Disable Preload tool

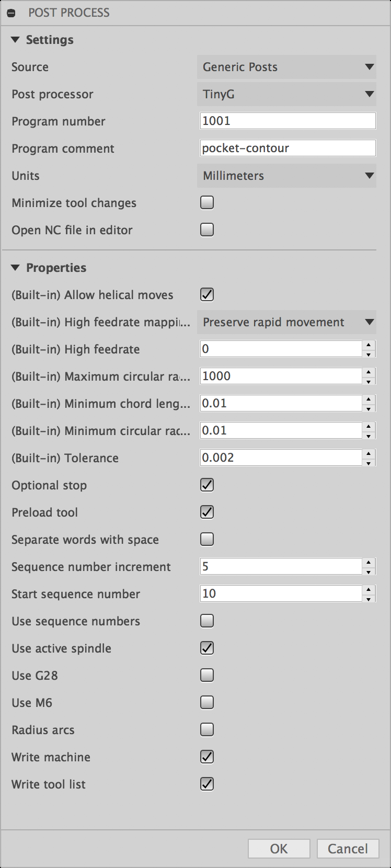[x=206, y=512]
